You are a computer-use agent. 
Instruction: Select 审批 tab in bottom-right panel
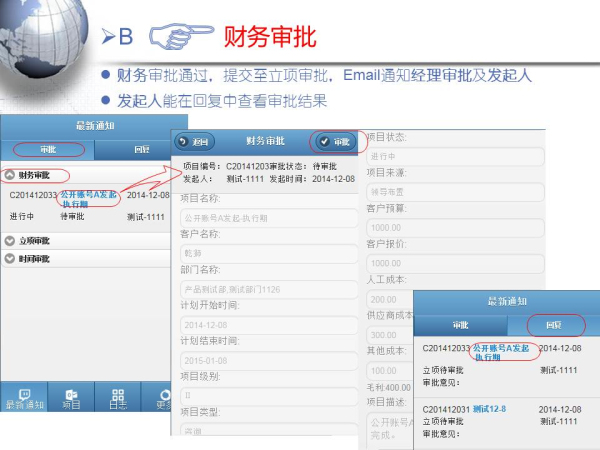pyautogui.click(x=460, y=325)
